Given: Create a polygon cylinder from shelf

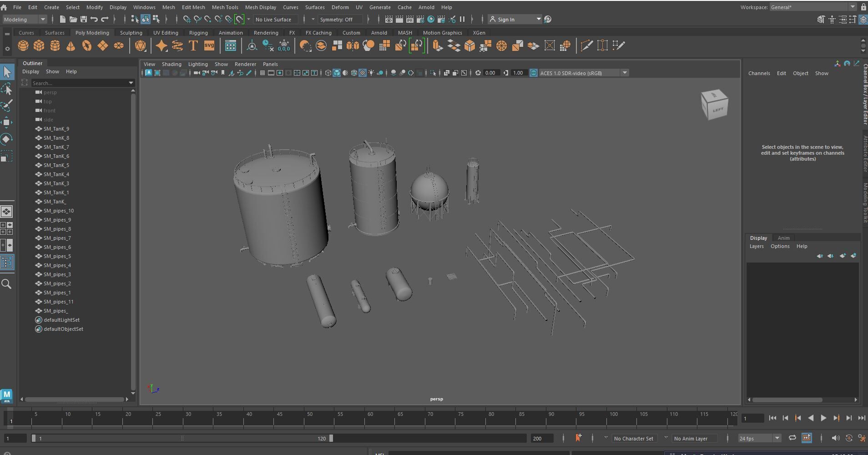Looking at the screenshot, I should point(55,45).
